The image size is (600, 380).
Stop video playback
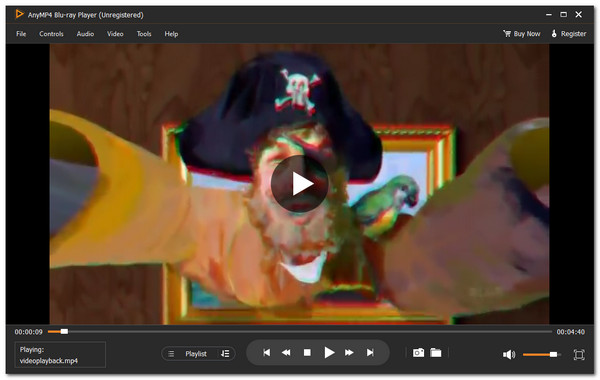click(x=307, y=352)
